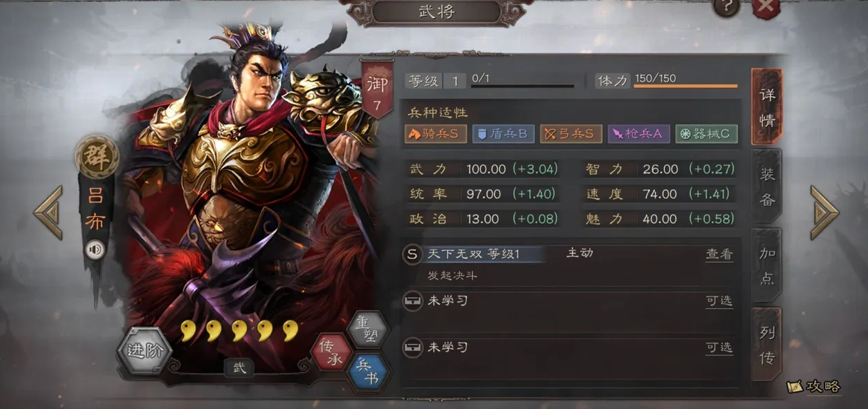Switch to the 装备 tab
This screenshot has width=868, height=409.
pos(767,187)
